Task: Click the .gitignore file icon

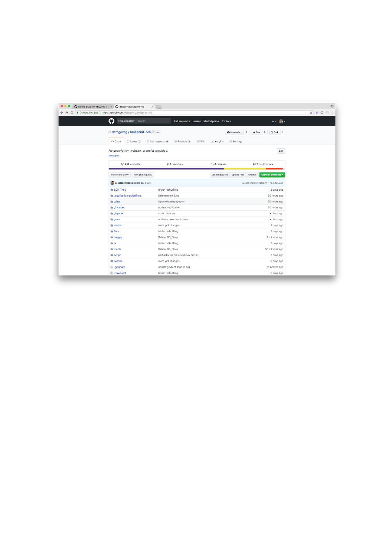Action: pos(112,267)
